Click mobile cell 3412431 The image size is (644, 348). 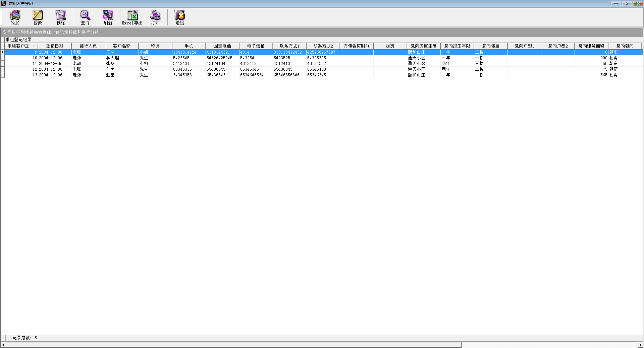point(189,64)
